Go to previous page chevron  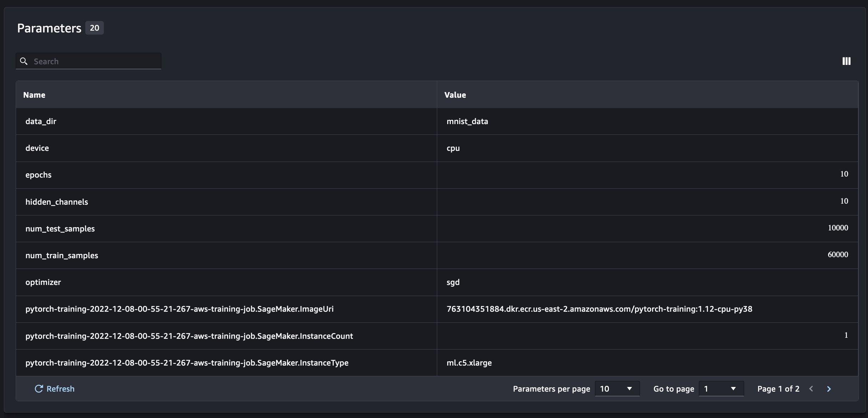811,389
